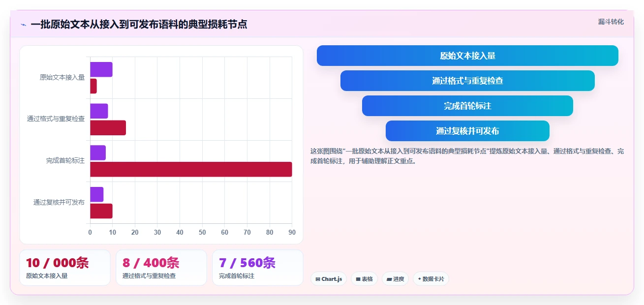Click the x-axis tick value 90
Image resolution: width=644 pixels, height=305 pixels.
pos(292,232)
